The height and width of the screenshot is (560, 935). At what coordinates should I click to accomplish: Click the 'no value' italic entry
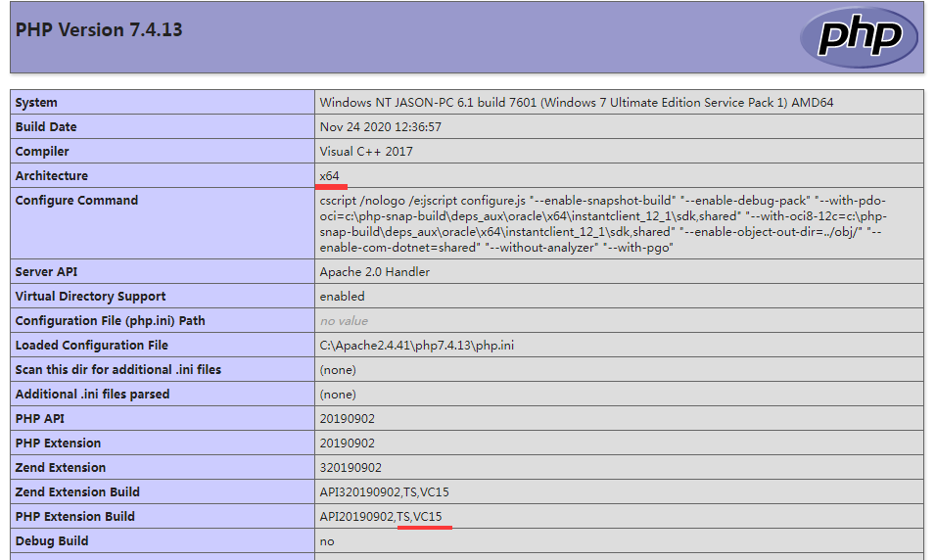click(x=344, y=321)
